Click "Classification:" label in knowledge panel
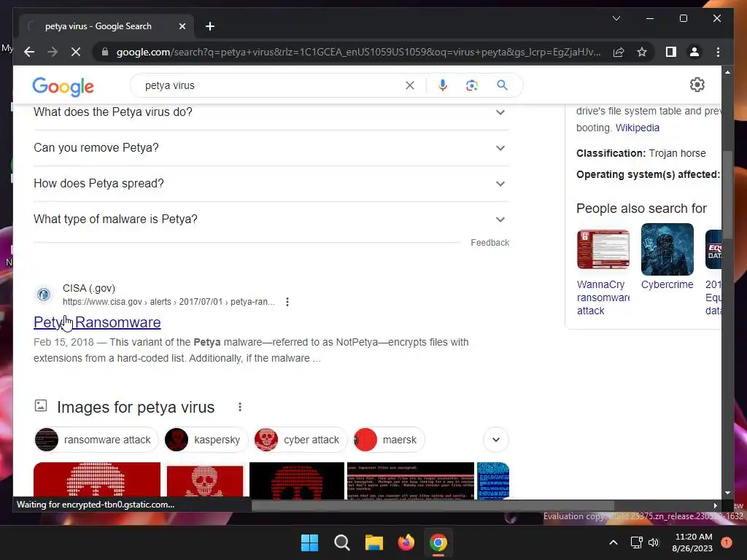Screen dimensions: 747x560 (611, 153)
